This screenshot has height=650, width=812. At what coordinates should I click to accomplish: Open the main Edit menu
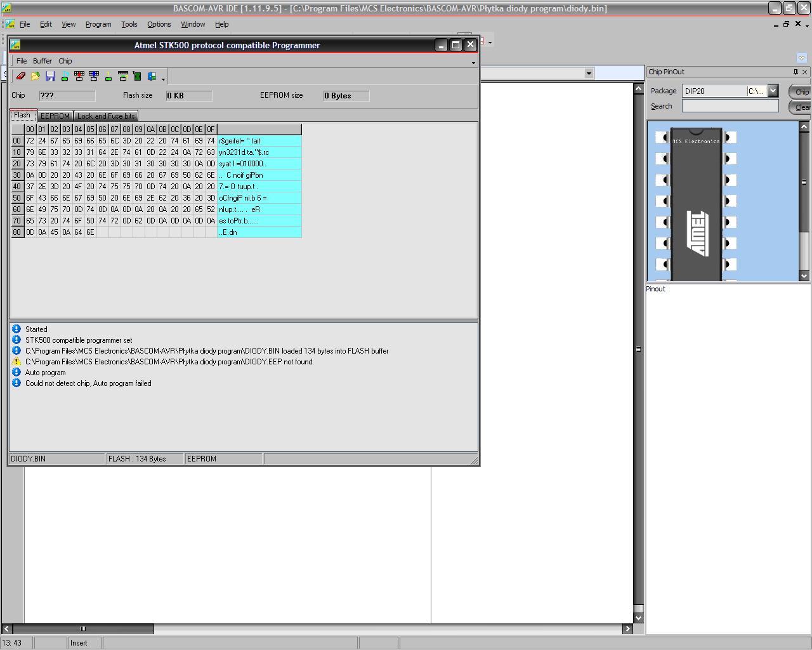pos(46,24)
